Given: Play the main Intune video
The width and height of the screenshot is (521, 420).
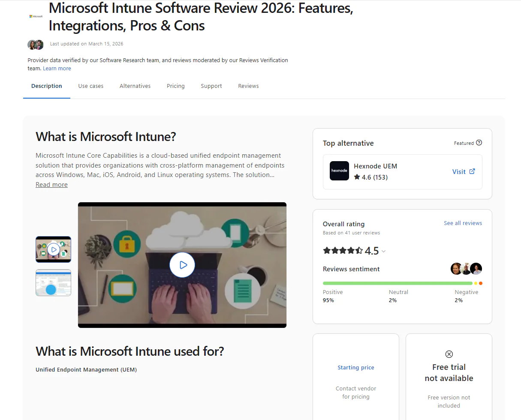Looking at the screenshot, I should [182, 265].
